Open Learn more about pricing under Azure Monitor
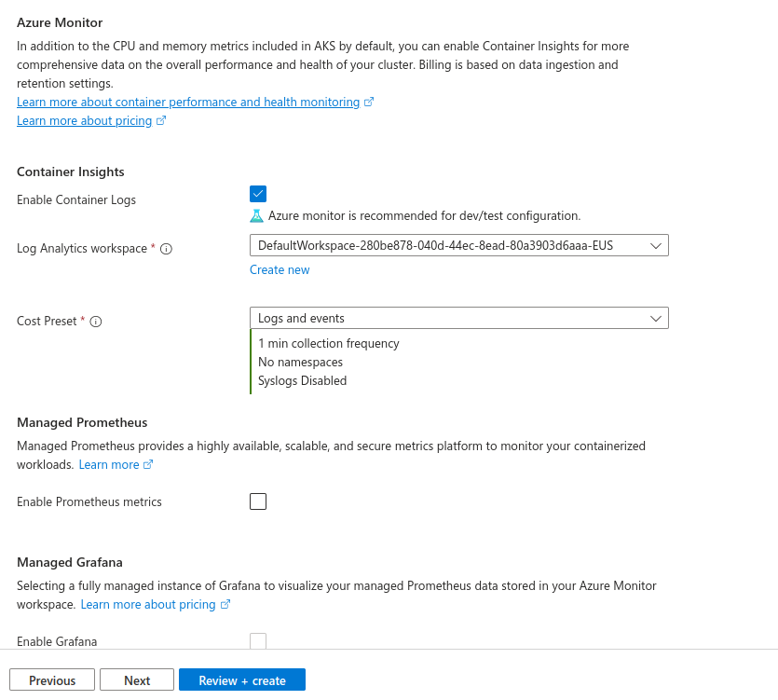This screenshot has width=778, height=700. coord(84,121)
